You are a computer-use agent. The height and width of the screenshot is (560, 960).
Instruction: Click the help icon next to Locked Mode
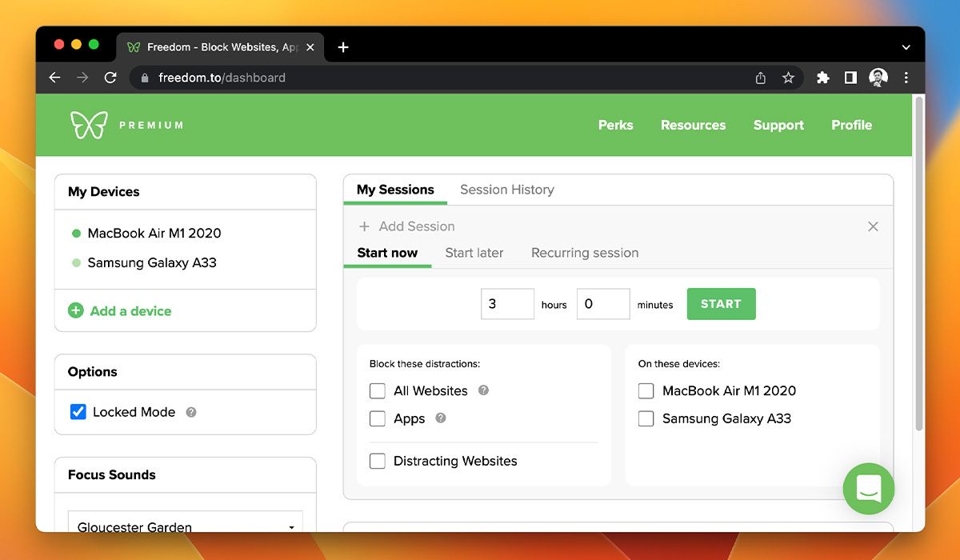[191, 412]
